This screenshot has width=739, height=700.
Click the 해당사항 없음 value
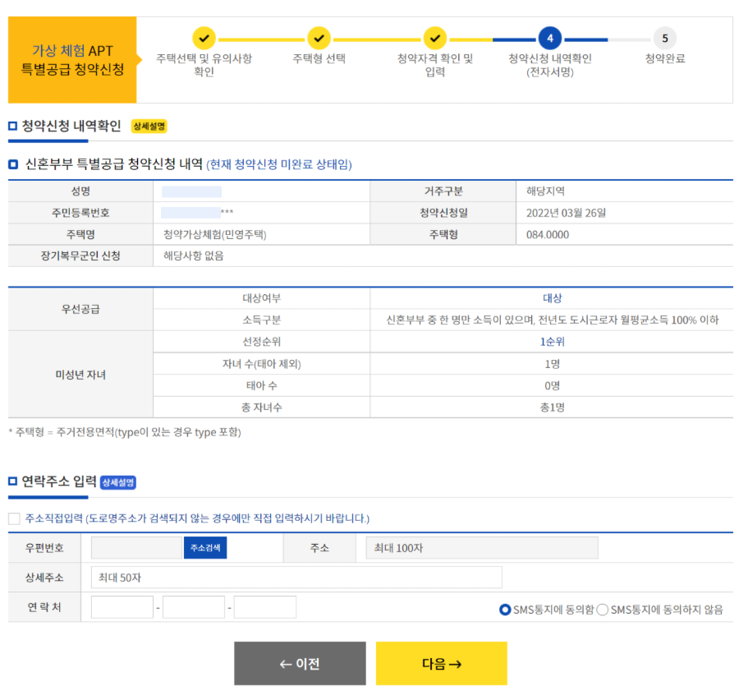tap(194, 256)
